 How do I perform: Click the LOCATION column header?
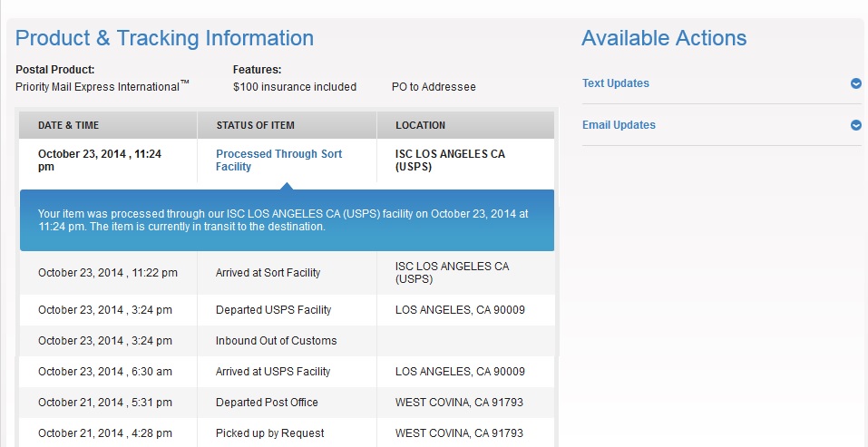pyautogui.click(x=421, y=125)
